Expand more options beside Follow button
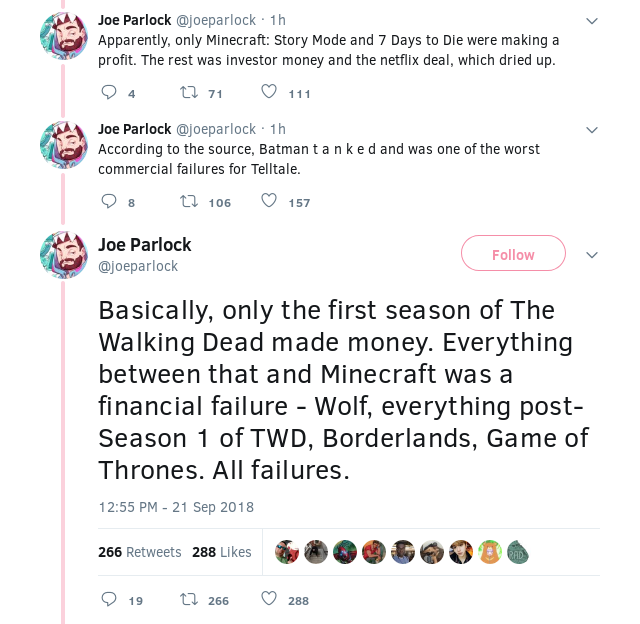 tap(591, 255)
